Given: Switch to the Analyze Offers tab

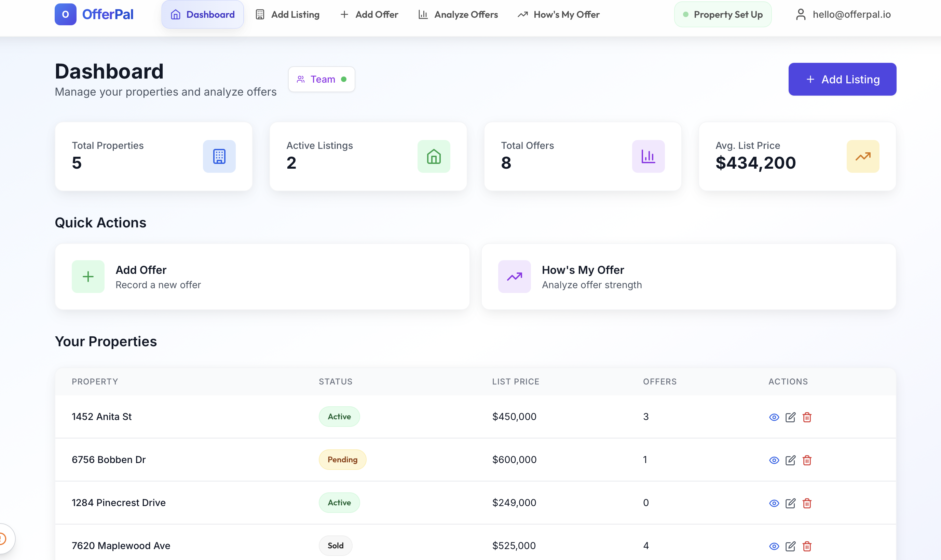Looking at the screenshot, I should point(458,14).
